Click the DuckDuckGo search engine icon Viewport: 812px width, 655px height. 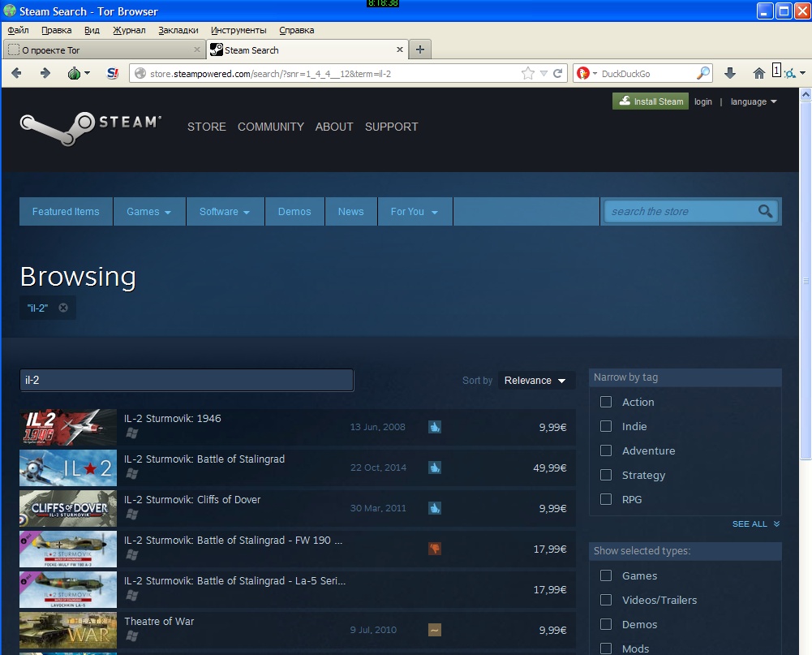[583, 74]
